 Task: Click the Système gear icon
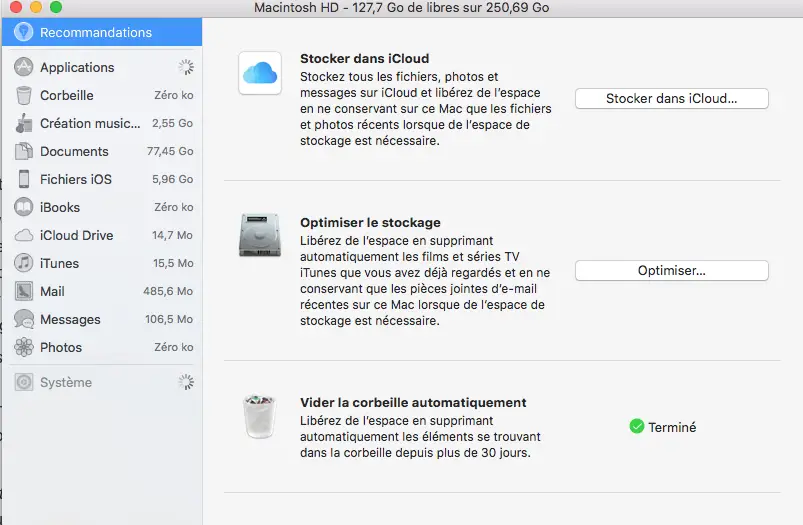click(24, 383)
